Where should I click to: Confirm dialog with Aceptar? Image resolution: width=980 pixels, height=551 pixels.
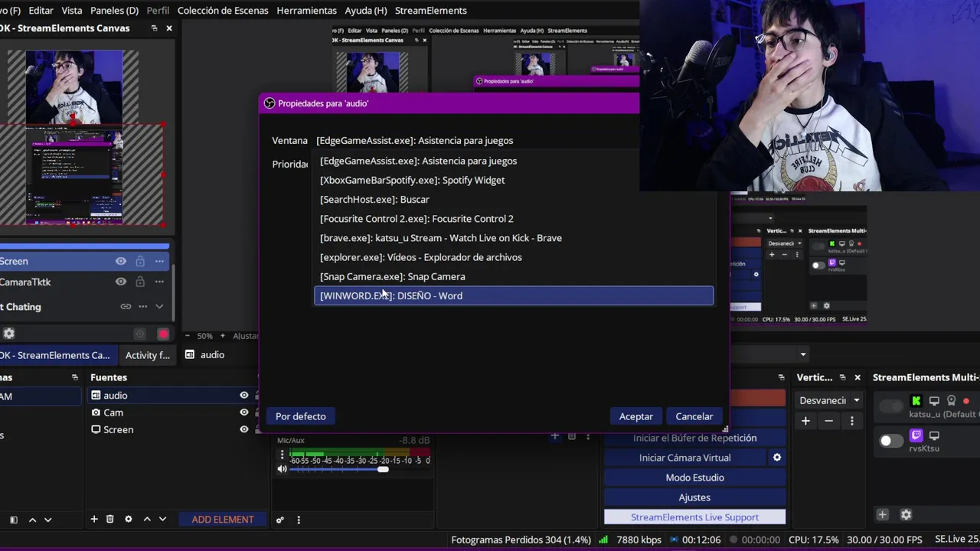(x=636, y=416)
